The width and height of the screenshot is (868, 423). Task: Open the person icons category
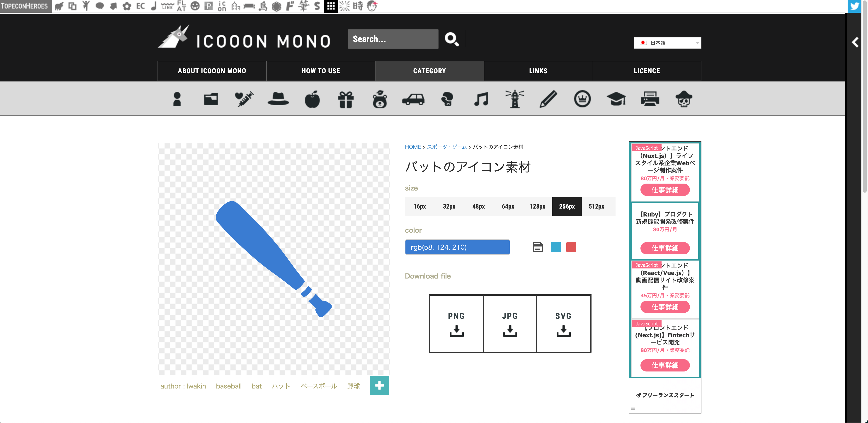(177, 99)
